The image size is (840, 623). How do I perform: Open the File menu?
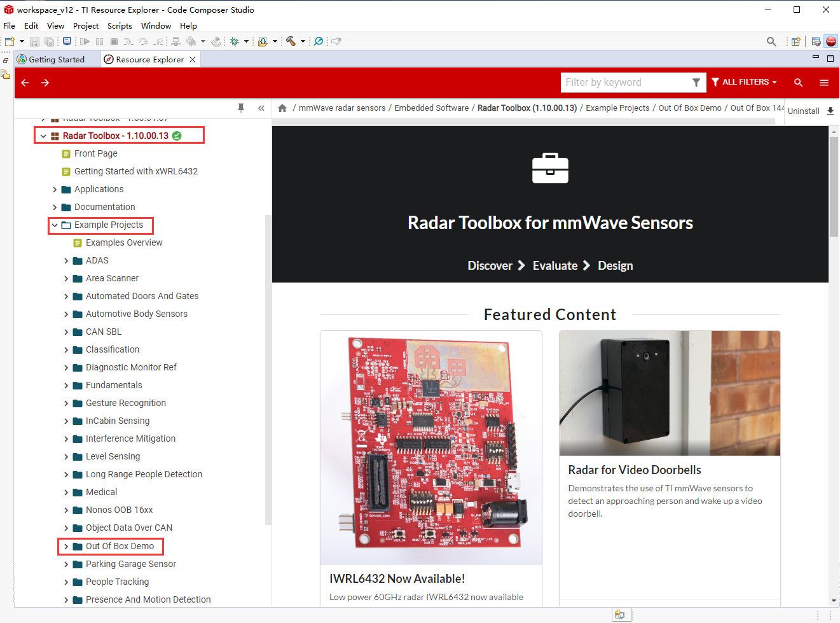pos(10,26)
